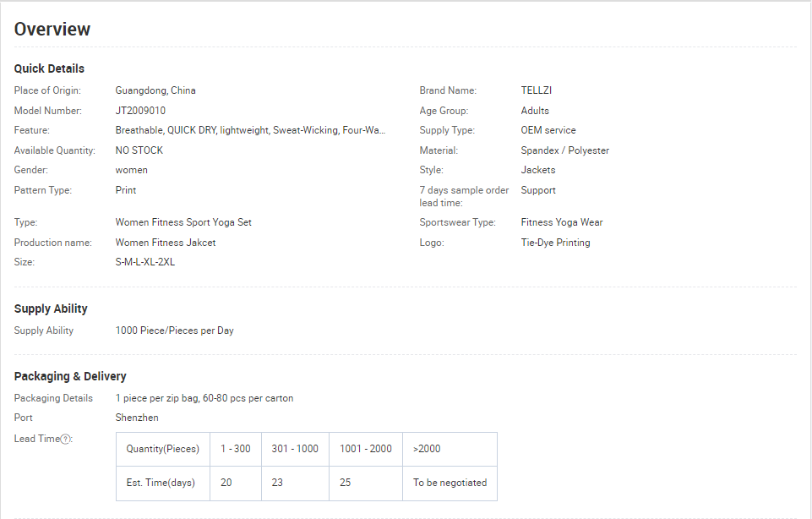This screenshot has height=519, width=812.
Task: Click the To be negotiated cell
Action: (x=450, y=483)
